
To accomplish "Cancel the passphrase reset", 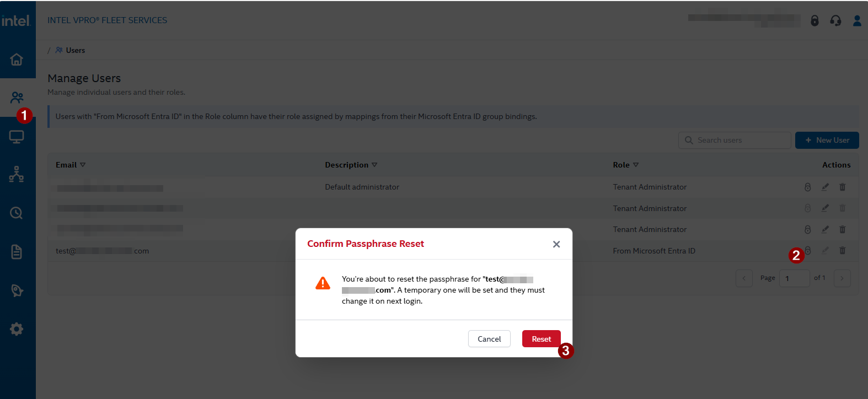I will (x=489, y=339).
